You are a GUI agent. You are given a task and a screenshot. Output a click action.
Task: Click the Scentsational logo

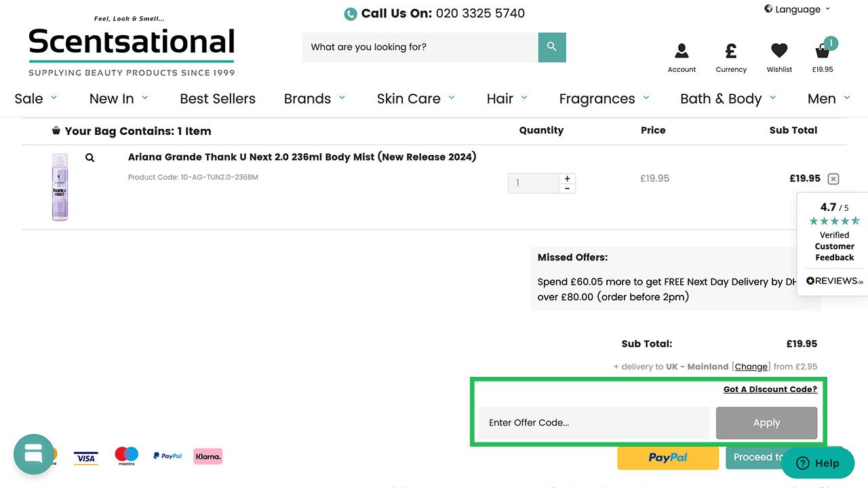[x=132, y=46]
